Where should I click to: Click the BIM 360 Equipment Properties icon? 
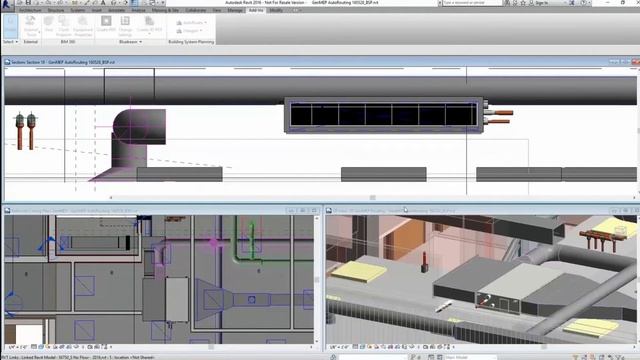pos(83,26)
